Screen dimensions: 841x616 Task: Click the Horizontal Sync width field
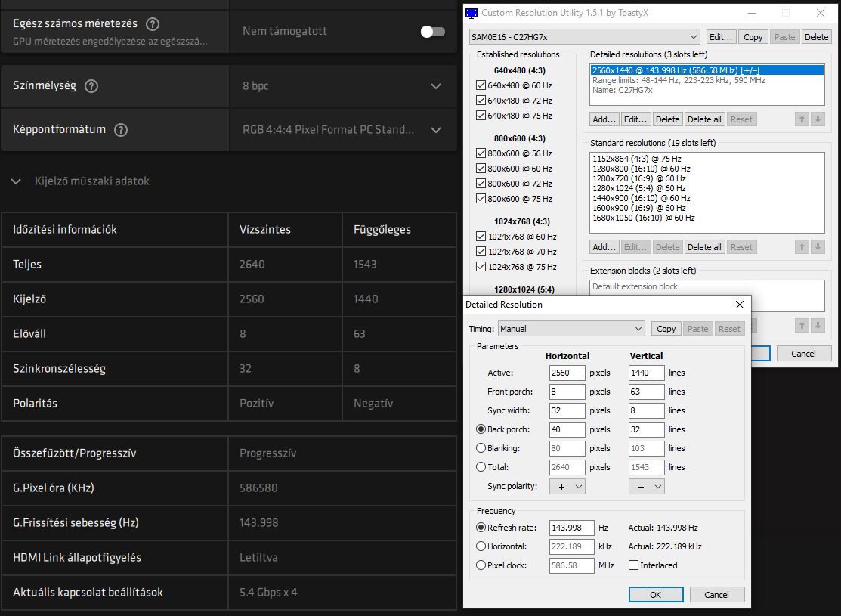567,410
